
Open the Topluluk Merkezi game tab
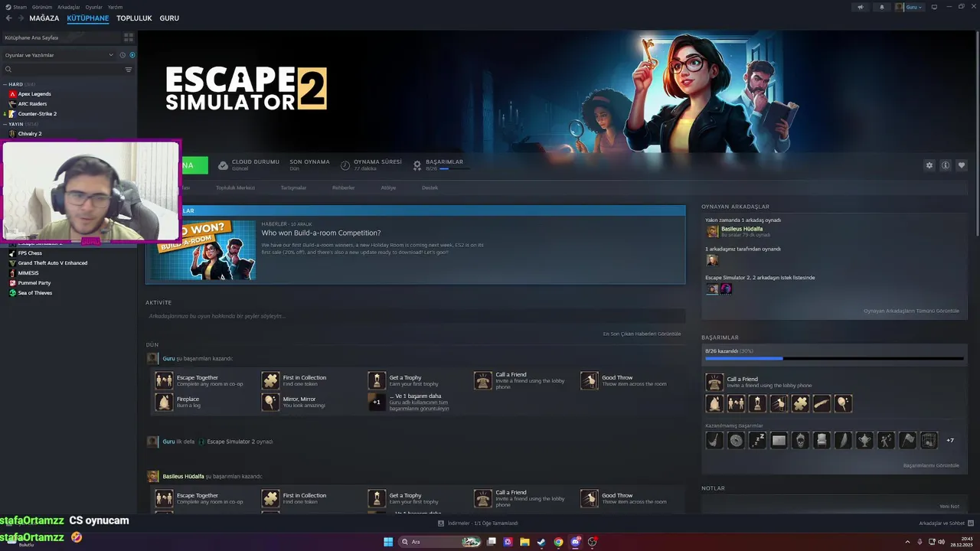(235, 187)
